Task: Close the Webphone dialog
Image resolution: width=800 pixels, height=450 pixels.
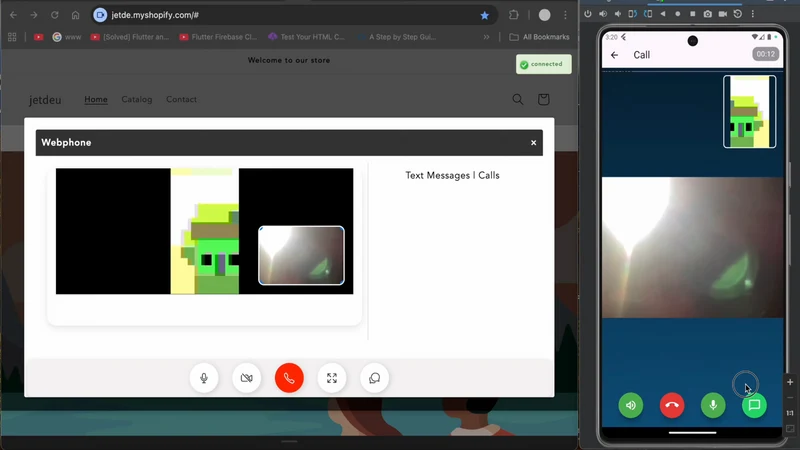Action: pyautogui.click(x=533, y=143)
